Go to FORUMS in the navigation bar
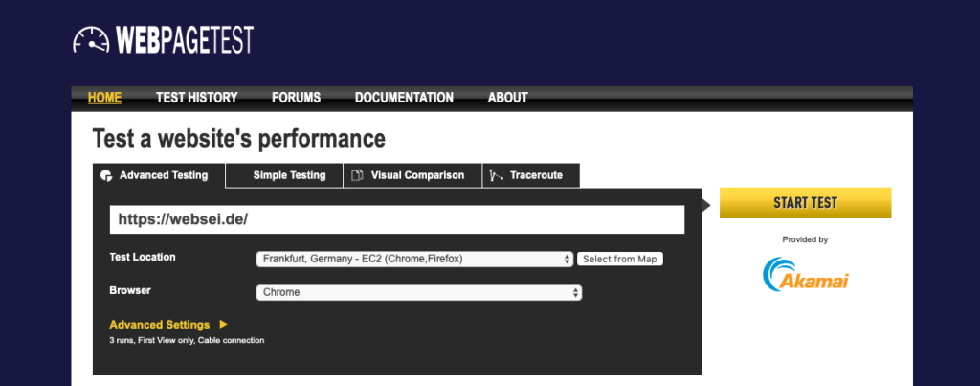 (x=297, y=98)
